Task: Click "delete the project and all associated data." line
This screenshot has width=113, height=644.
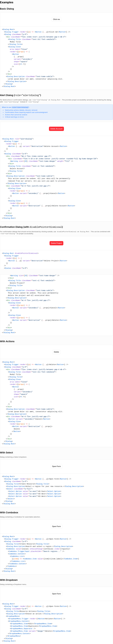Action: tap(29, 295)
